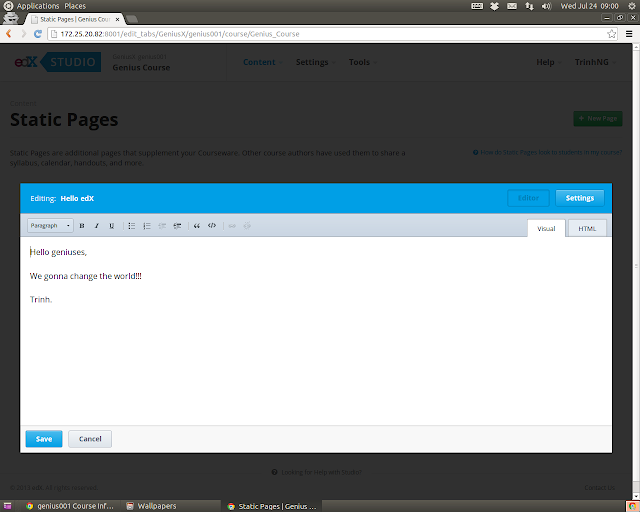Close the Static Pages browser tab
This screenshot has height=512, width=640.
click(118, 19)
